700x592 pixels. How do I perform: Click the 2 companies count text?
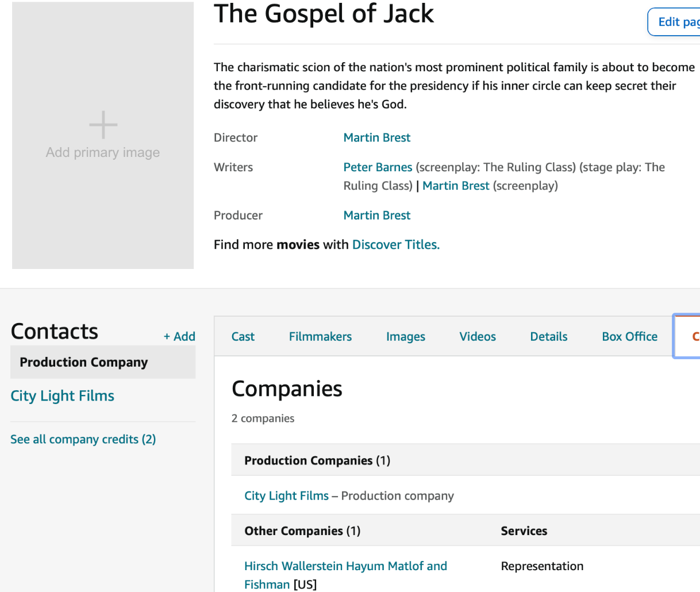tap(263, 418)
